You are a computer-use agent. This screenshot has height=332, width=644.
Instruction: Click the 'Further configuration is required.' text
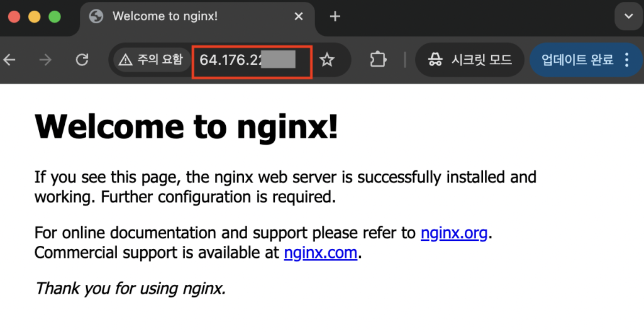(218, 197)
